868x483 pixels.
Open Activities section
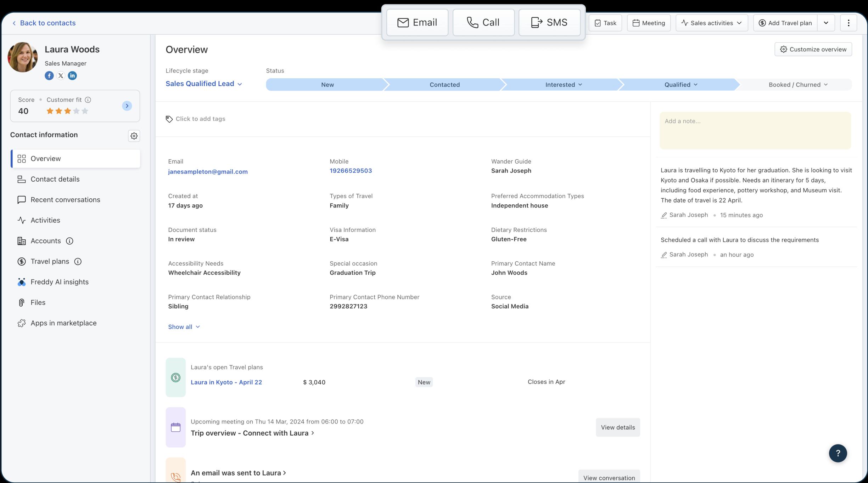click(75, 220)
